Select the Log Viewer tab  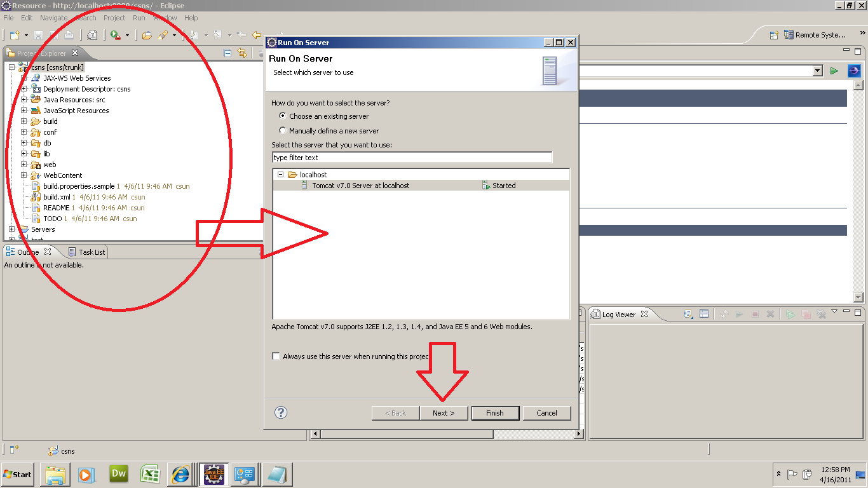pos(620,314)
